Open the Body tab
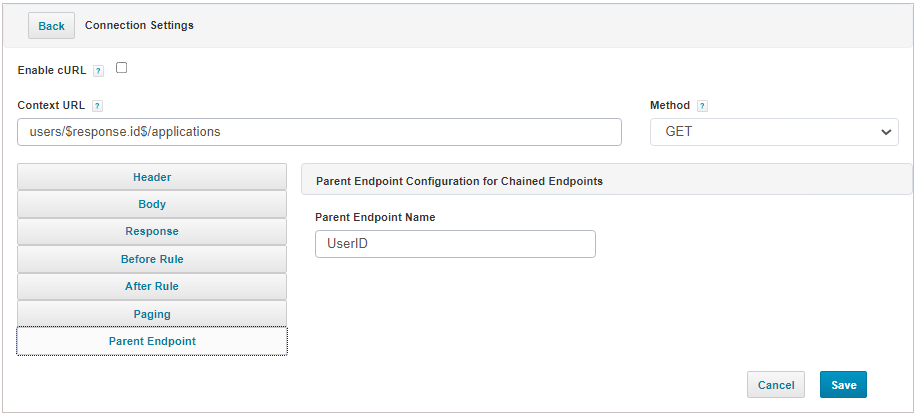This screenshot has width=917, height=417. pyautogui.click(x=152, y=204)
